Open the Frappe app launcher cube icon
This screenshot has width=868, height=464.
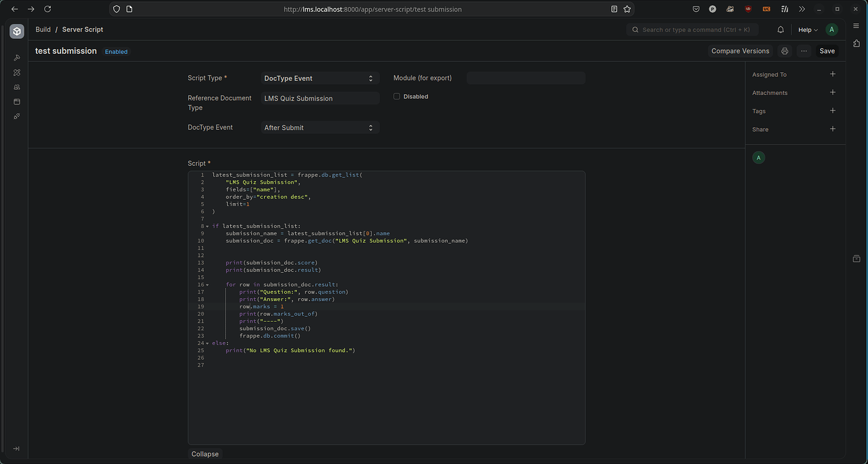click(x=16, y=31)
